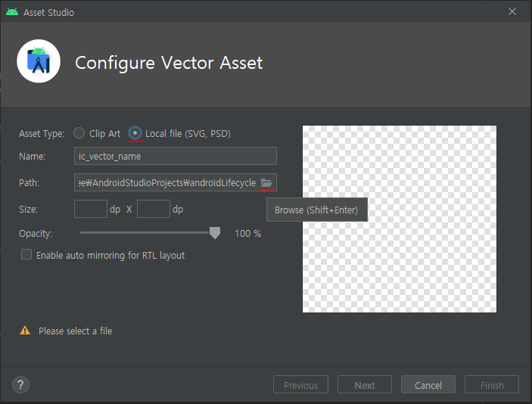Enable auto mirroring for RTL layout checkbox
The height and width of the screenshot is (404, 532).
(x=26, y=254)
